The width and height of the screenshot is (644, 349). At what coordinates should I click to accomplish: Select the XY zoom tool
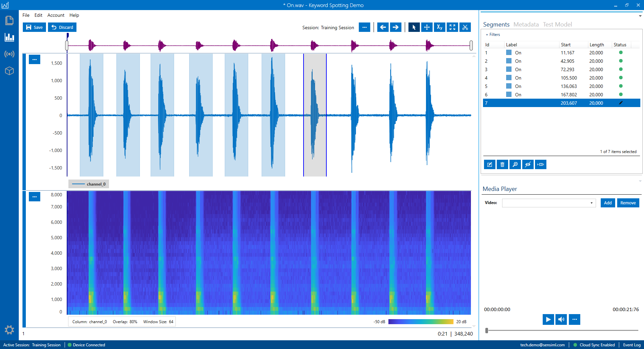[439, 27]
